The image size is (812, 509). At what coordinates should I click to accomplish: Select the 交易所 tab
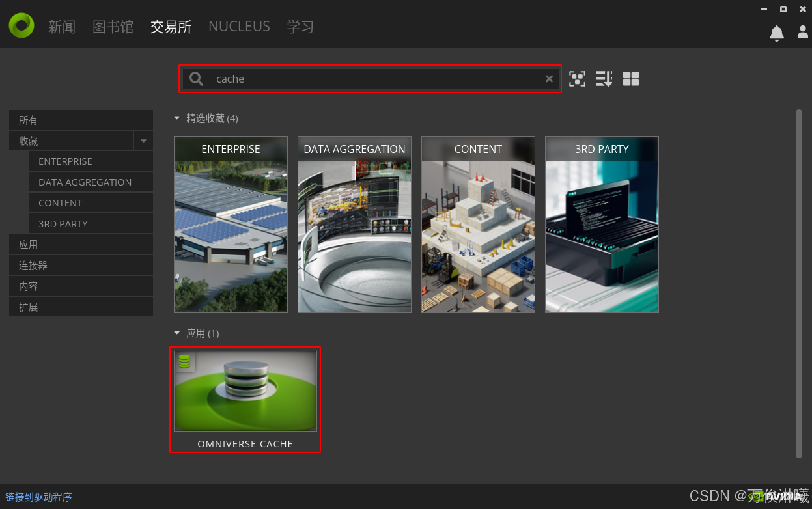coord(171,27)
